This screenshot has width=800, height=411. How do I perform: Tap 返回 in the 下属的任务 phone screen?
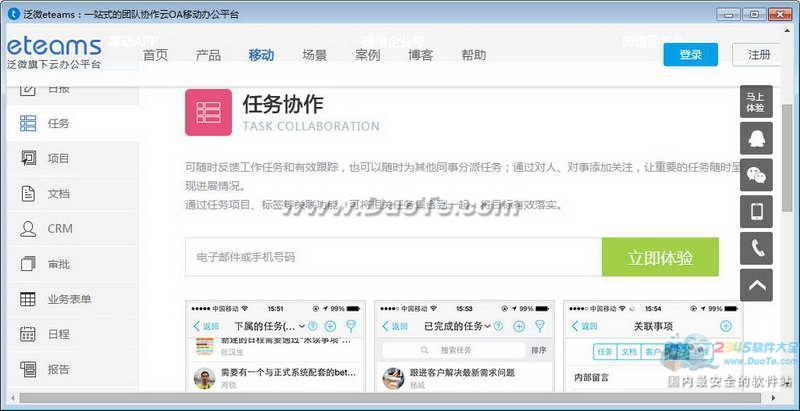(206, 326)
